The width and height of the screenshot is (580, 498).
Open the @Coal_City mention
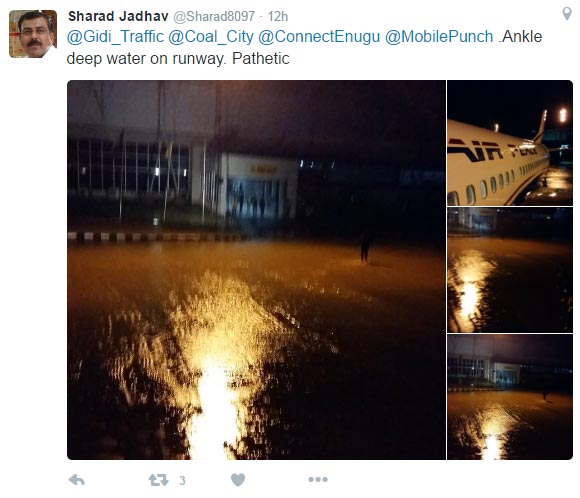[x=211, y=37]
